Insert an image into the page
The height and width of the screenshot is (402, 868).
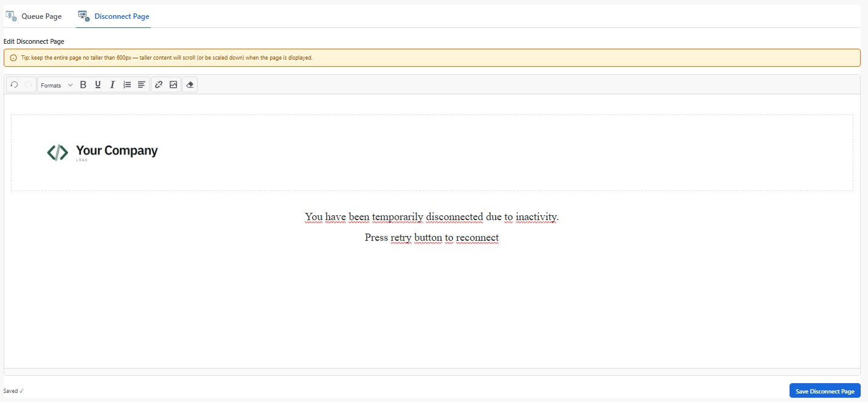[173, 85]
